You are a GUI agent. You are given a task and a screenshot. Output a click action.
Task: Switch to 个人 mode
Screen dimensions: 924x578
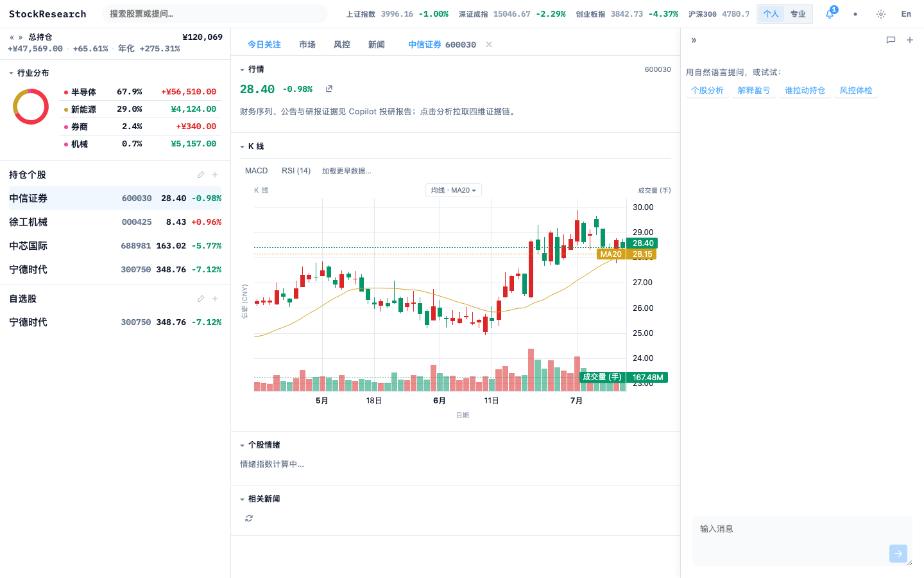[x=771, y=14]
